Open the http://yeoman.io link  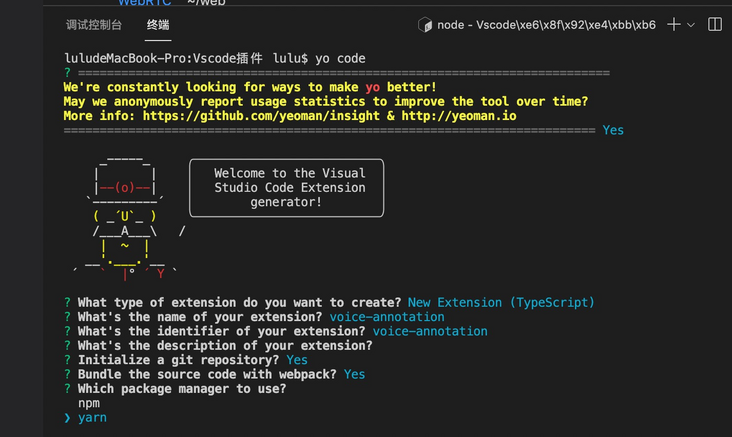(459, 116)
